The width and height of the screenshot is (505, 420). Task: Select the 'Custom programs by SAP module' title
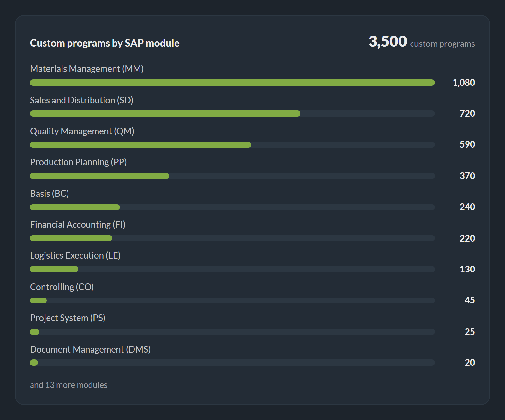point(105,43)
